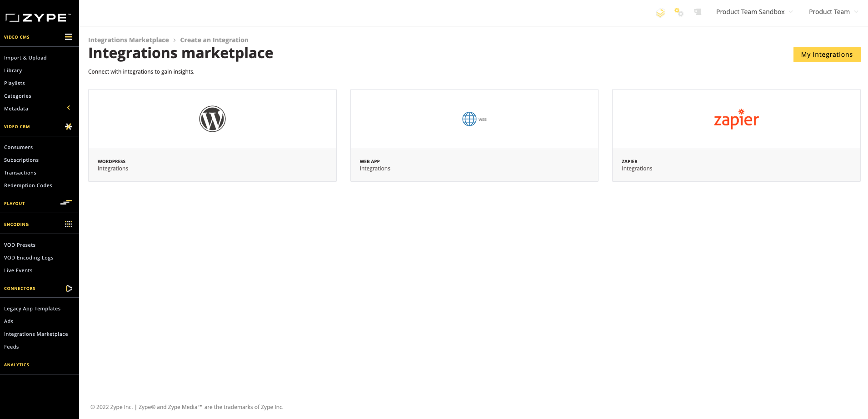Image resolution: width=868 pixels, height=419 pixels.
Task: Select Integrations Marketplace sidebar item
Action: [x=36, y=334]
